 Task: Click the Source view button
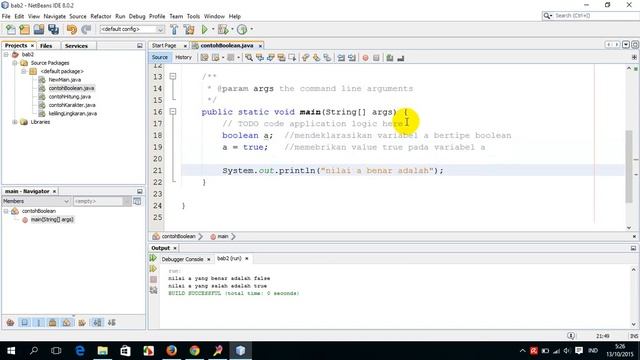[160, 58]
